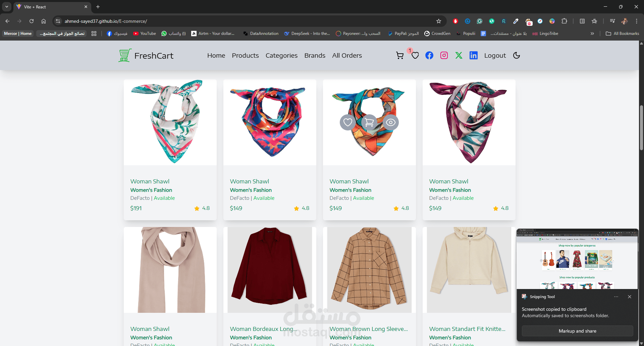
Task: Close the Vite + React tab
Action: pos(86,7)
